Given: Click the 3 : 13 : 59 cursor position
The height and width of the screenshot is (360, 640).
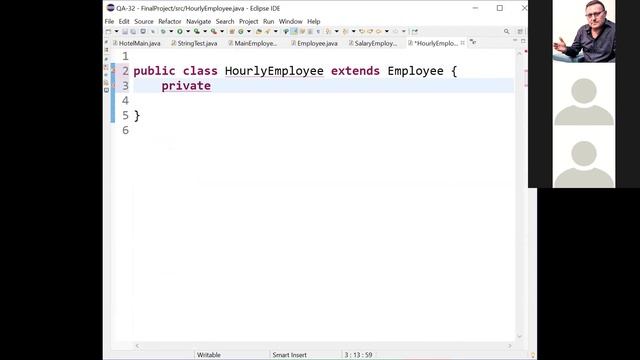Looking at the screenshot, I should pyautogui.click(x=358, y=355).
